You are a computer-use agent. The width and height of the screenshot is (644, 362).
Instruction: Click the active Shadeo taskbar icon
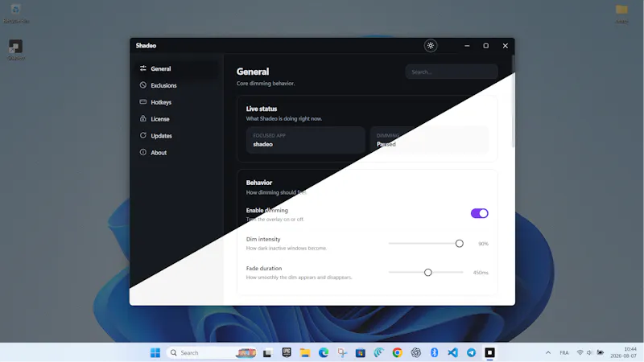click(x=489, y=352)
